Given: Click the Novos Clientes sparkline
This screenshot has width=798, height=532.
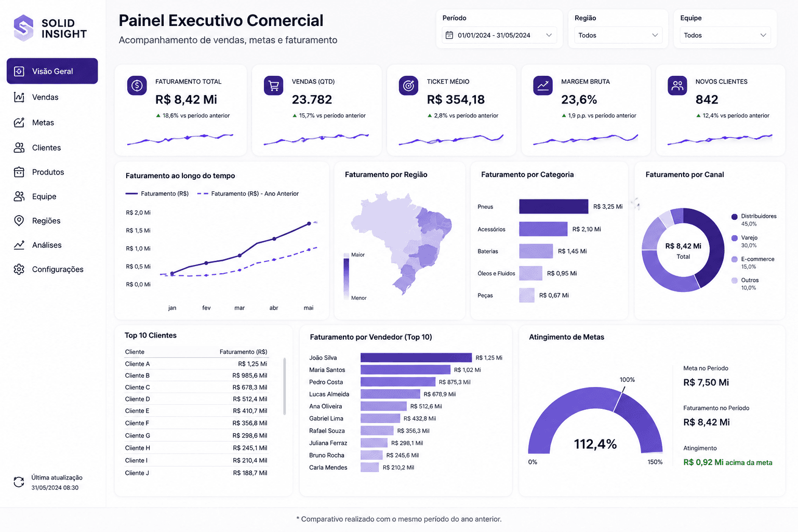Looking at the screenshot, I should click(720, 139).
